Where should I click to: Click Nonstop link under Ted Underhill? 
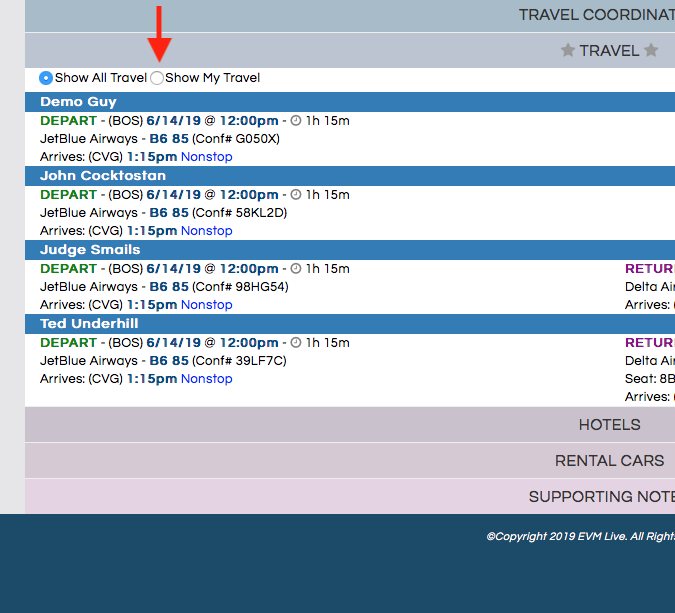(206, 379)
